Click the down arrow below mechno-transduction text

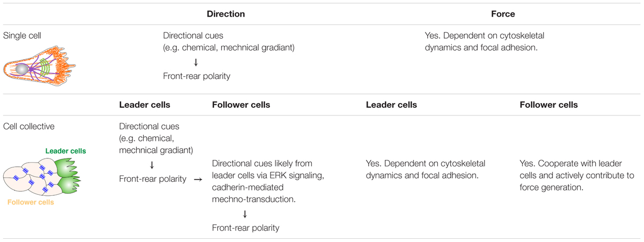[245, 214]
